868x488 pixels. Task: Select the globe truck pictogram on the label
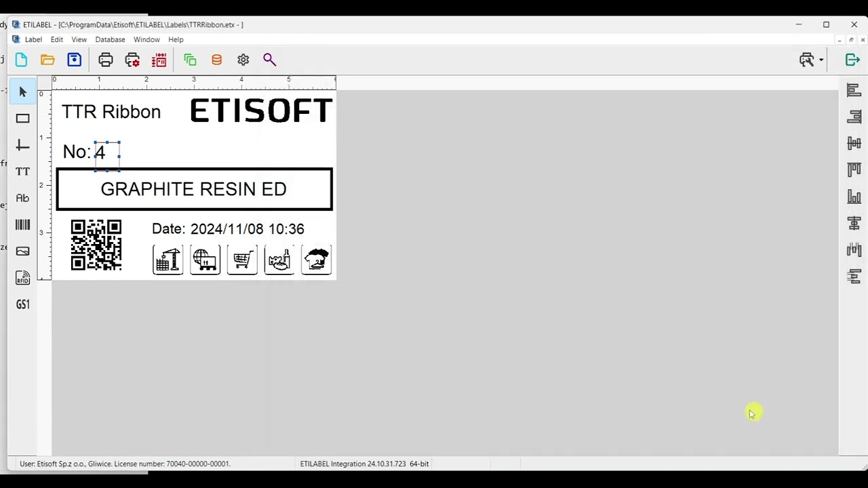205,260
